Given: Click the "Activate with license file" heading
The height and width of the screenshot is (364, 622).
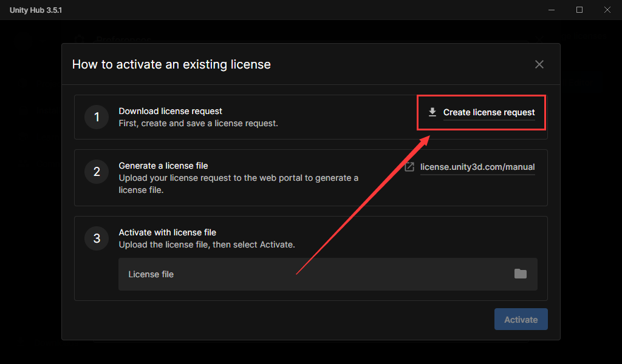Looking at the screenshot, I should click(x=168, y=232).
